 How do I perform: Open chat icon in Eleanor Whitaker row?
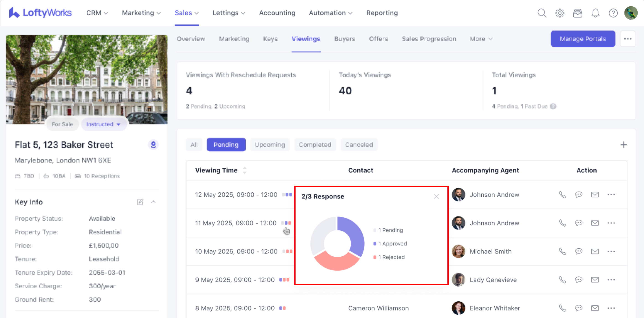click(x=579, y=308)
